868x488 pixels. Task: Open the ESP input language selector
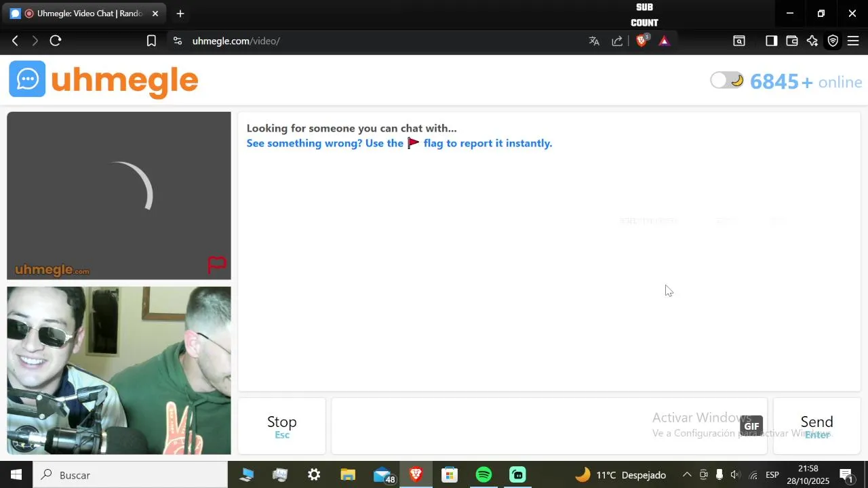(x=772, y=475)
